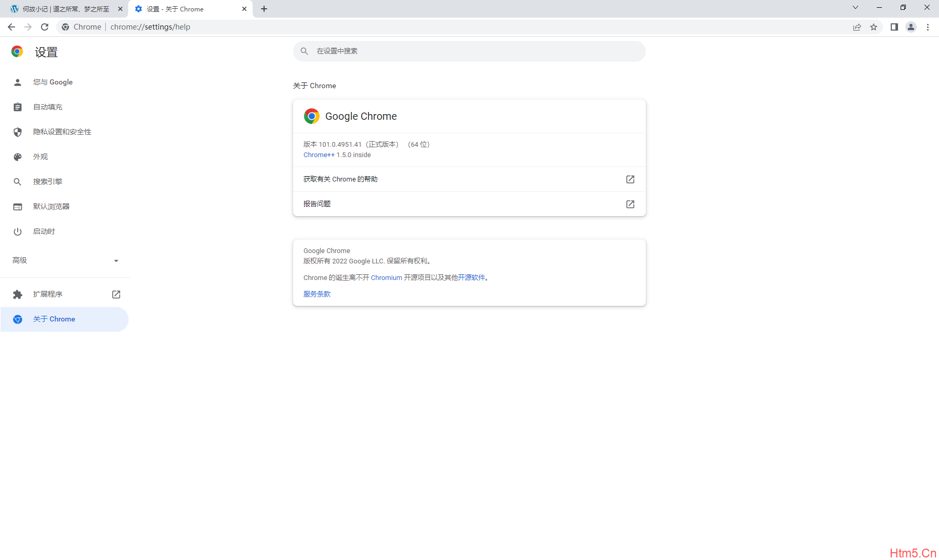Viewport: 939px width, 560px height.
Task: Click the window icon beside 默认浏览器
Action: 18,207
